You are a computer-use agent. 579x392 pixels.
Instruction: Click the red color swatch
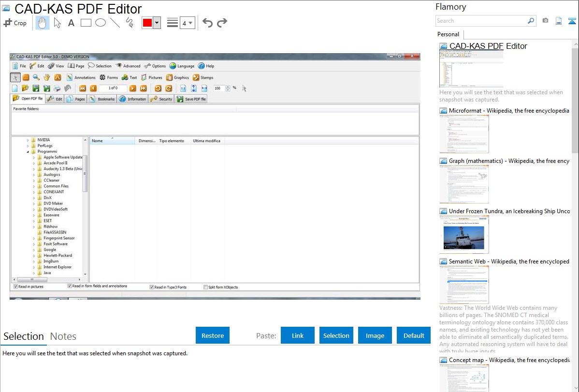(x=147, y=23)
